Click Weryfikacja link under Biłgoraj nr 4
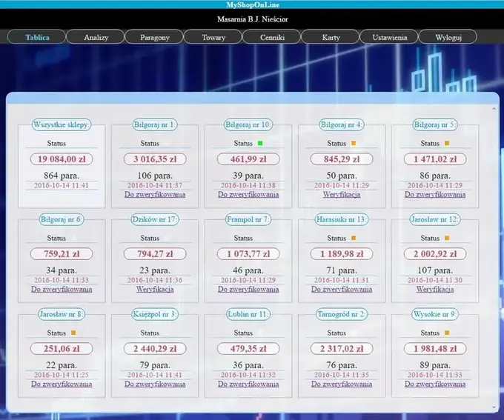This screenshot has height=420, width=504. point(342,194)
